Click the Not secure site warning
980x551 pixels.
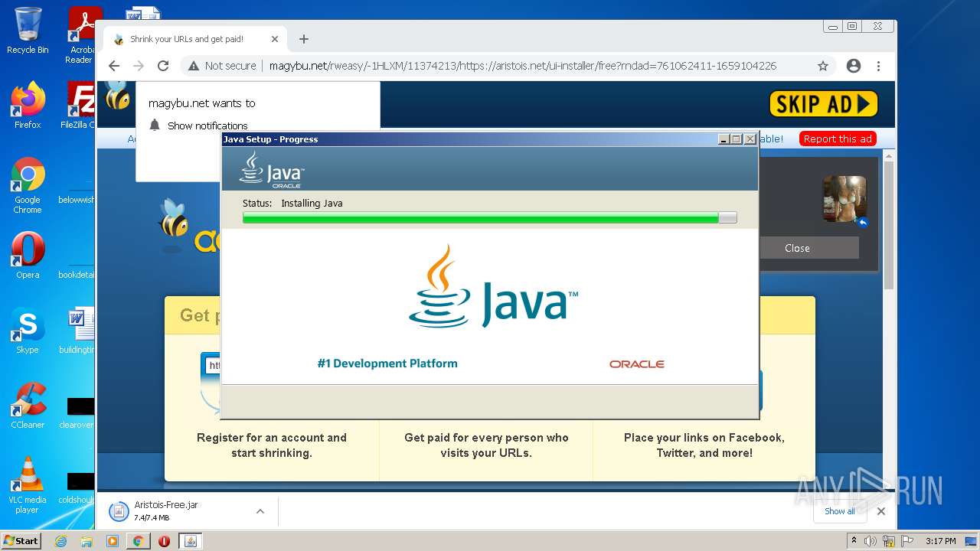click(222, 66)
